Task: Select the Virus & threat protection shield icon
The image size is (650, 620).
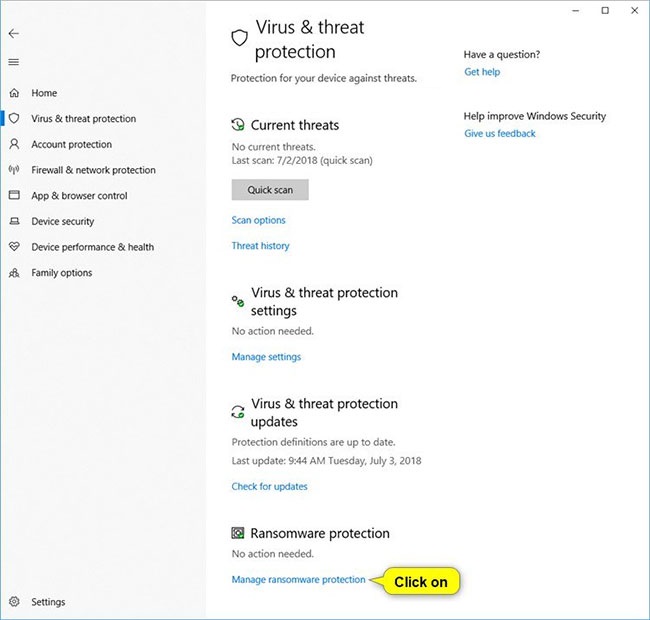Action: [x=14, y=119]
